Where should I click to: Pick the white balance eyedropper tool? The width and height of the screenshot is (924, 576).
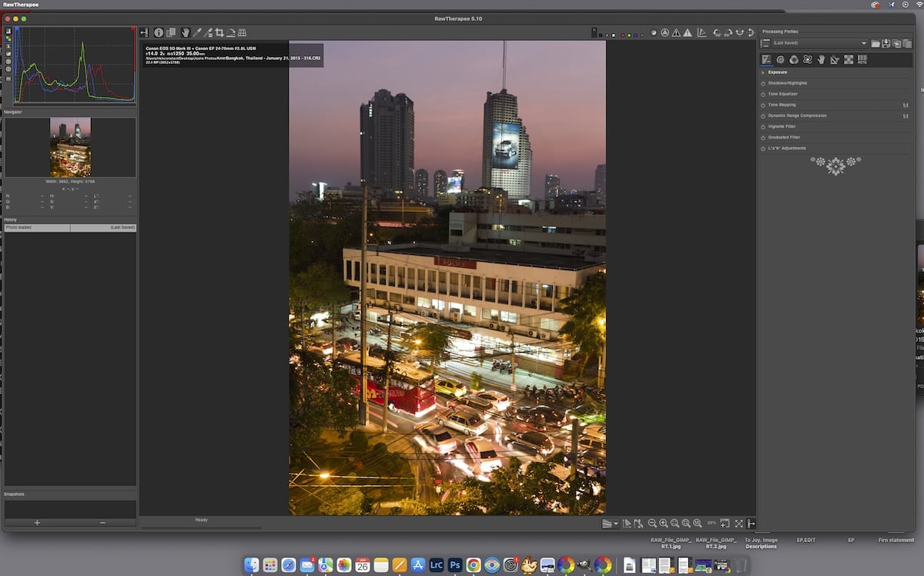coord(197,32)
